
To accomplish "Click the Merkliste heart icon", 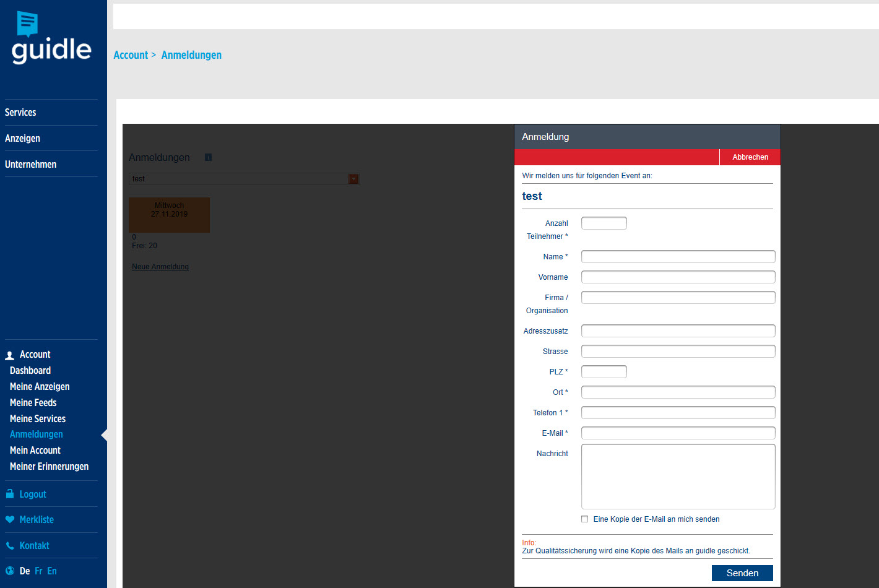I will click(x=10, y=520).
